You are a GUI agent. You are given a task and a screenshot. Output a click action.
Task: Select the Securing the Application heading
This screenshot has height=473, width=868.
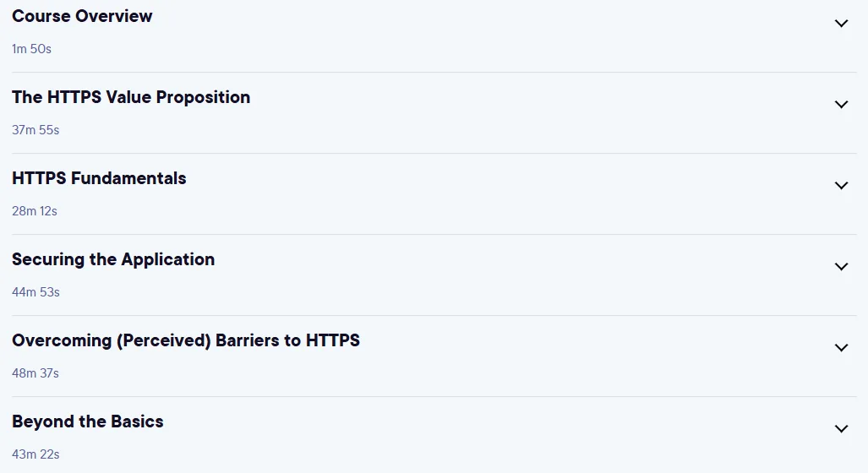[x=113, y=259]
